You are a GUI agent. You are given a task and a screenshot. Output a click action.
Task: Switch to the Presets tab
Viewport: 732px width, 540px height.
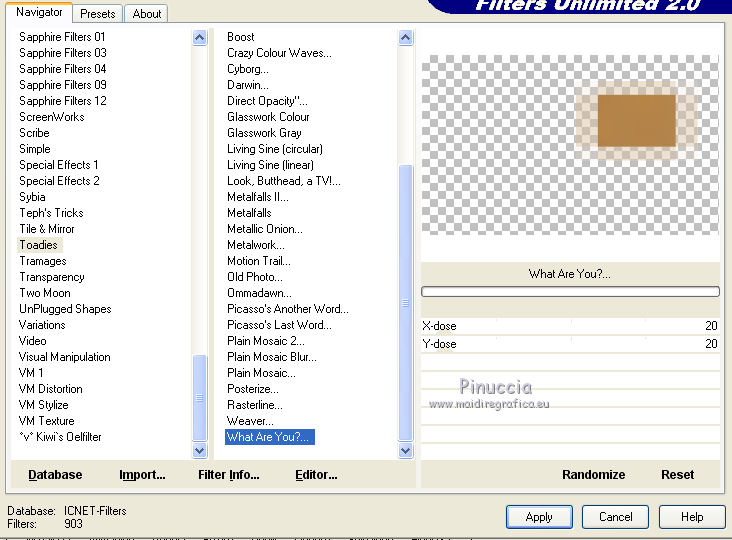pos(98,14)
